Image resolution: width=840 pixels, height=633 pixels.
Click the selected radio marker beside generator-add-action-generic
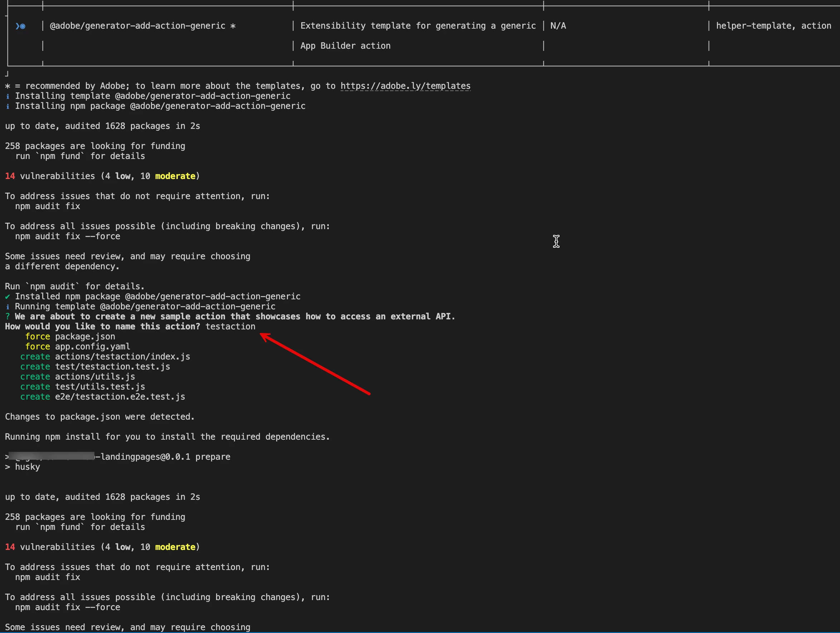[22, 26]
